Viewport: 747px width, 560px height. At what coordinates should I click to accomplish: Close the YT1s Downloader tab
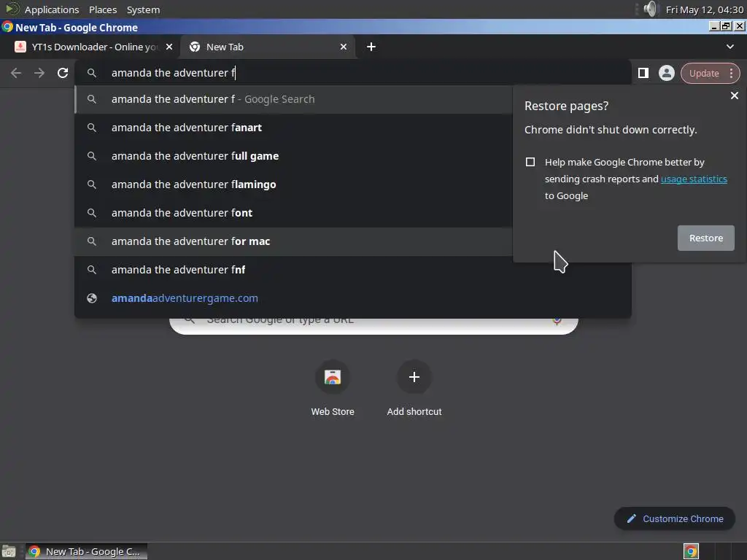169,47
